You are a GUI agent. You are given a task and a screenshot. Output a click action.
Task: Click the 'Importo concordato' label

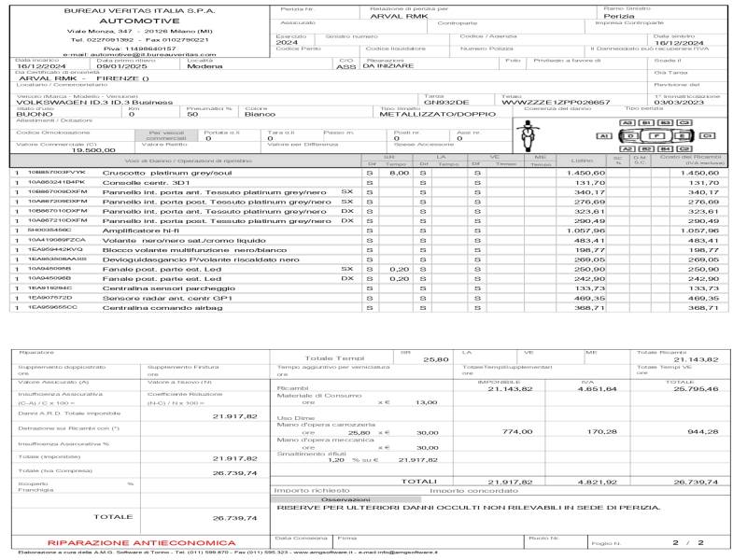pyautogui.click(x=473, y=491)
